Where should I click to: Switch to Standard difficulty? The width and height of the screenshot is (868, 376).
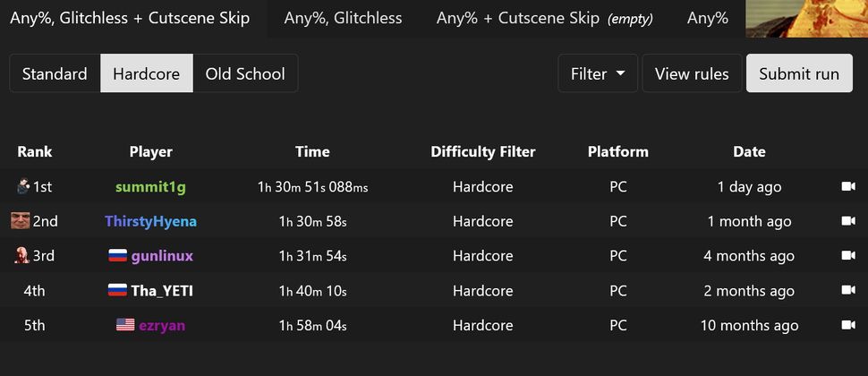pyautogui.click(x=55, y=73)
